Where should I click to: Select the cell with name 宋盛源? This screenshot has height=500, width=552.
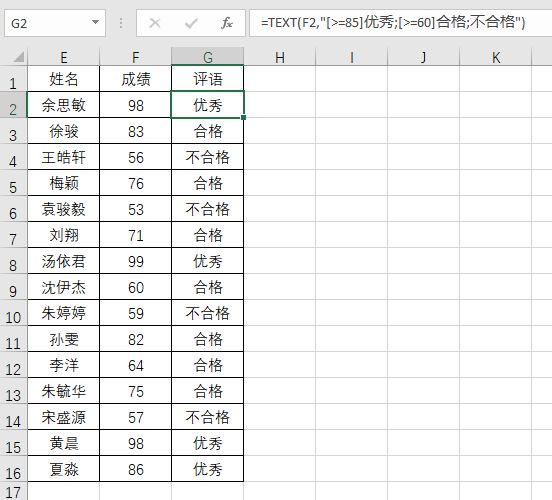[x=64, y=417]
